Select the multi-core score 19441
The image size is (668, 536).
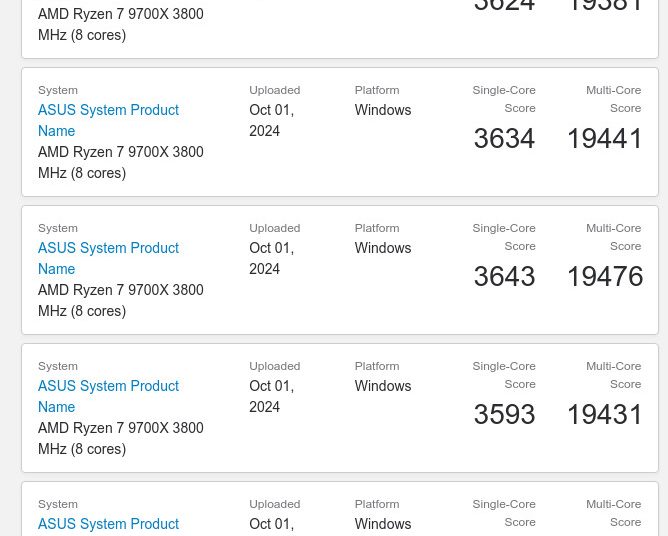[x=605, y=138]
